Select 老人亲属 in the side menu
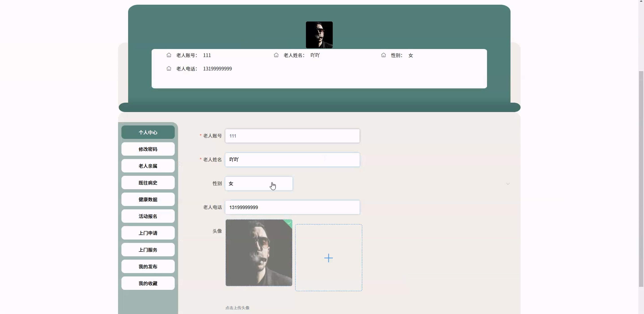 click(148, 166)
